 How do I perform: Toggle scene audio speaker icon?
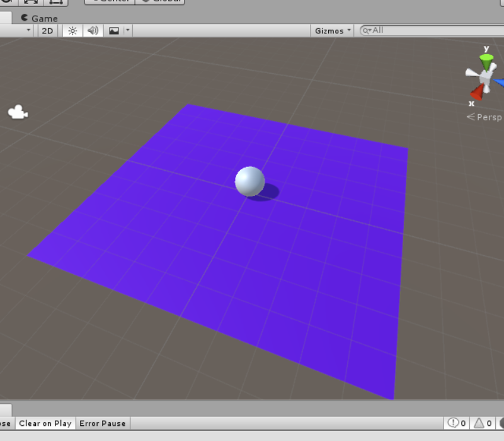93,31
